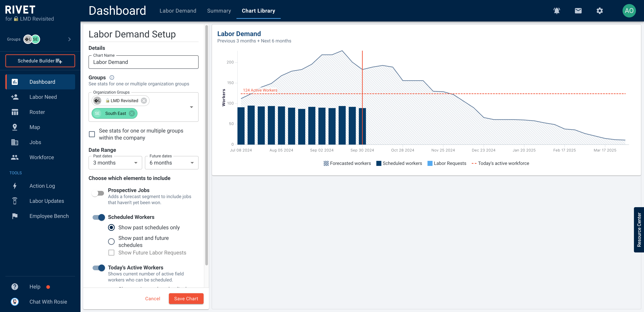This screenshot has width=644, height=312.
Task: Click the Save Chart button
Action: click(x=186, y=299)
